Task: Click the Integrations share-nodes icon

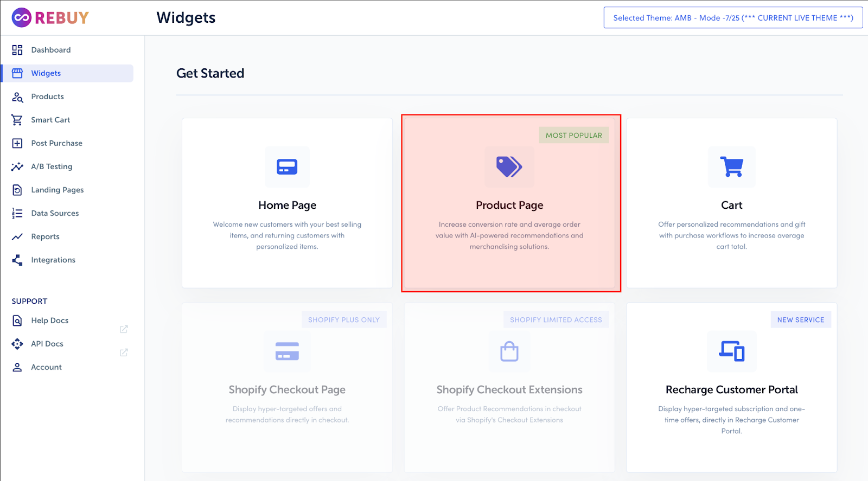Action: 17,260
